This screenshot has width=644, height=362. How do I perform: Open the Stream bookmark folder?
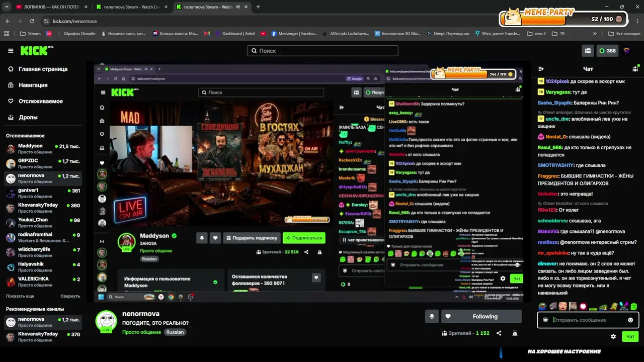tap(30, 34)
